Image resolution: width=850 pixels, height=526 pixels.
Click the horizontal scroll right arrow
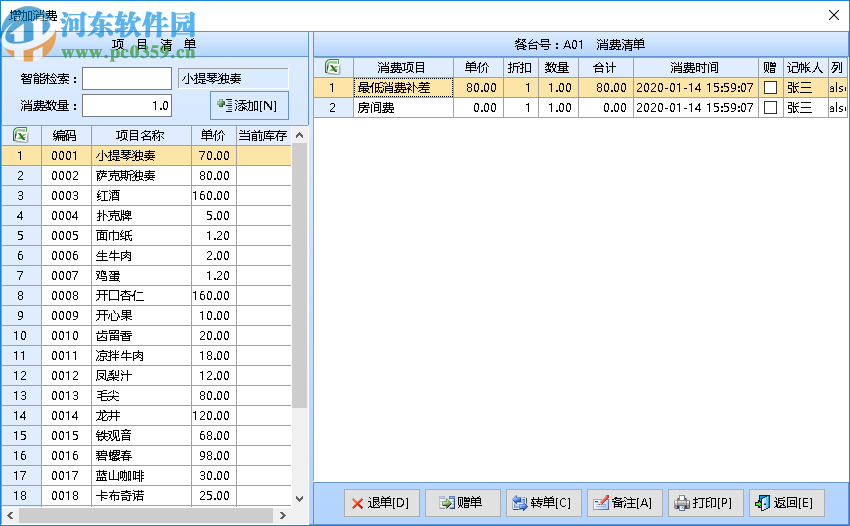282,515
